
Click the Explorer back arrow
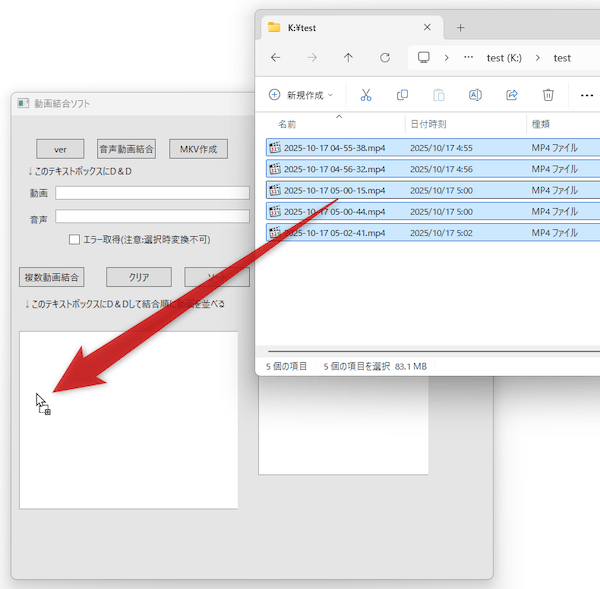tap(276, 58)
